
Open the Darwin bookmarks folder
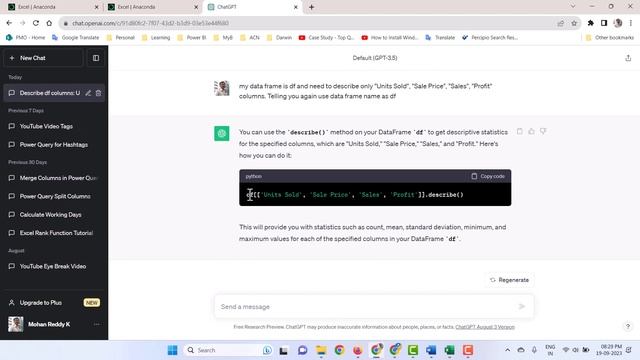tap(279, 38)
